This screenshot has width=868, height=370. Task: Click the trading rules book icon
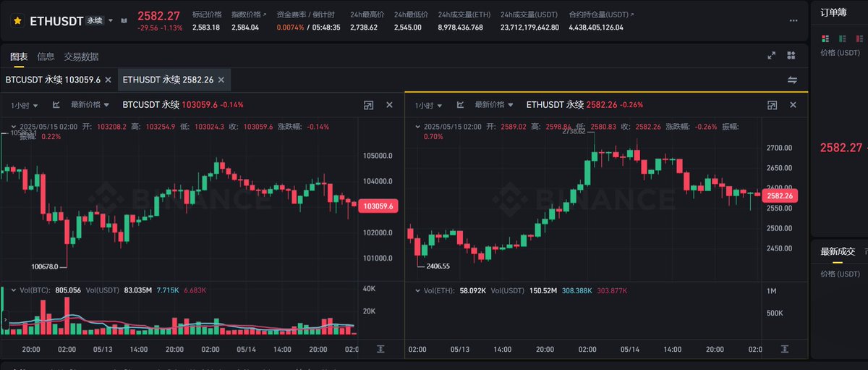pos(124,20)
